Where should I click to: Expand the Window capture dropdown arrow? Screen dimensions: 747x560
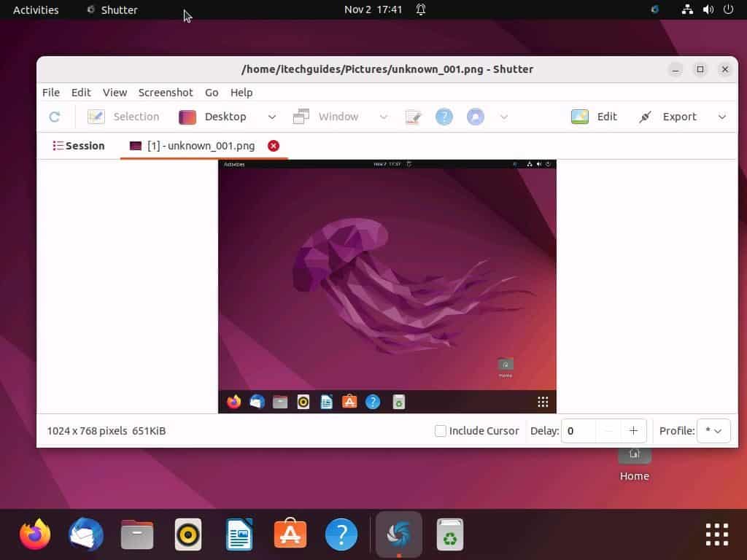(384, 117)
